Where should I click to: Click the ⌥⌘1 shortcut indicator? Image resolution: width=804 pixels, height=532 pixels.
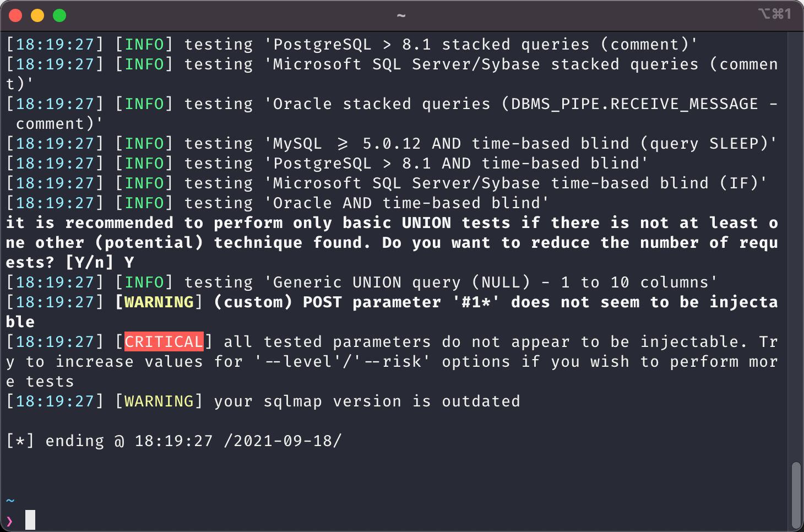pos(775,14)
